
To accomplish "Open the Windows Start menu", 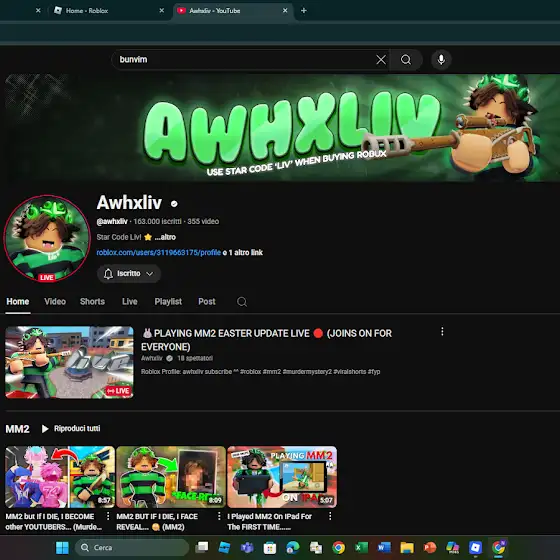I will [62, 548].
